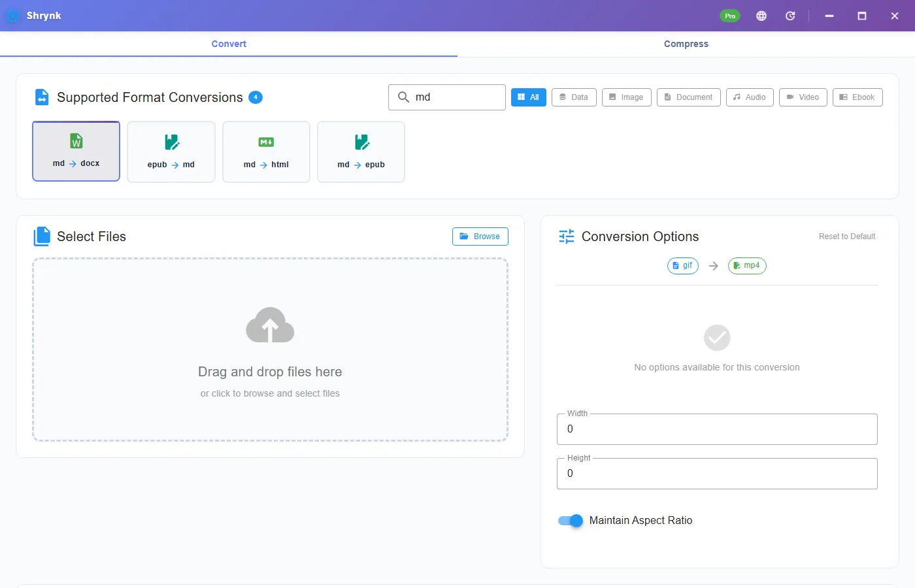
Task: Select the md to docx conversion card
Action: pos(76,151)
